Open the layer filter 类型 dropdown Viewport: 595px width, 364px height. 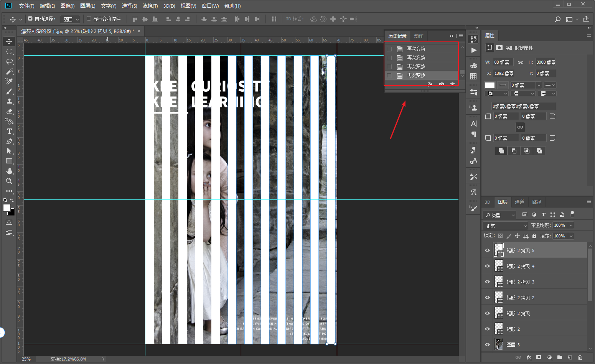pyautogui.click(x=499, y=215)
